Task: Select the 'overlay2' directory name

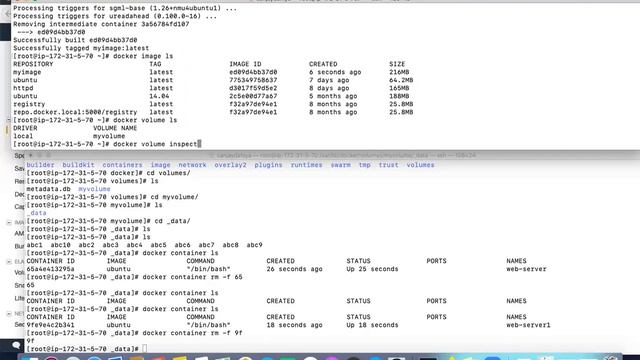Action: pyautogui.click(x=230, y=165)
